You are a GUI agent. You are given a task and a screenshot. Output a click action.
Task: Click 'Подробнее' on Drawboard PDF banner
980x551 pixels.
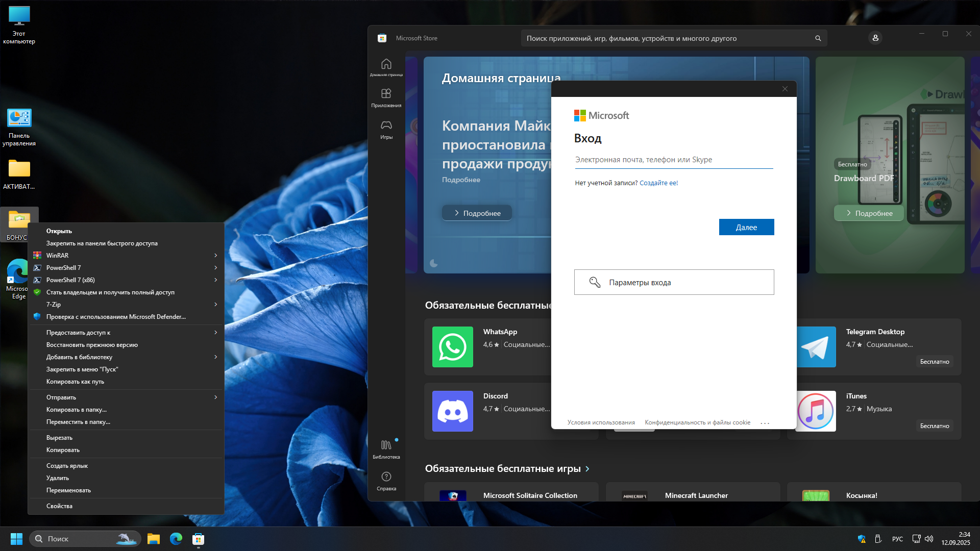pos(869,213)
